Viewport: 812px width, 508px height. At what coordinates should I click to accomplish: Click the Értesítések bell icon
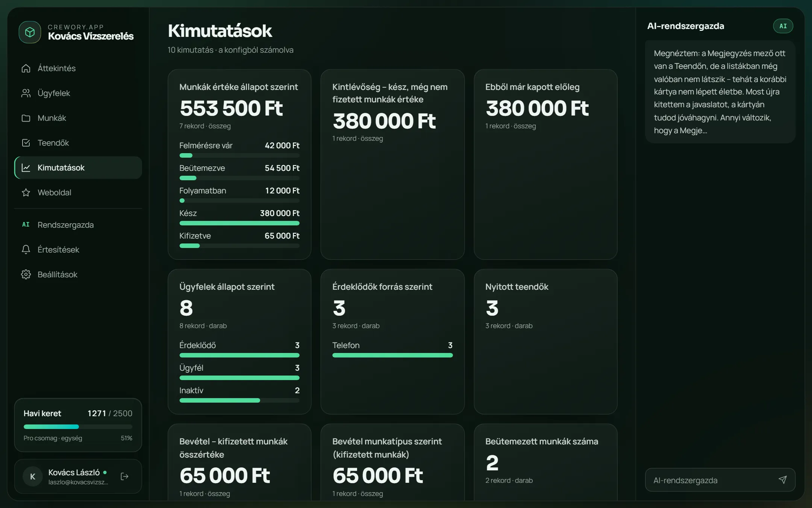coord(26,249)
